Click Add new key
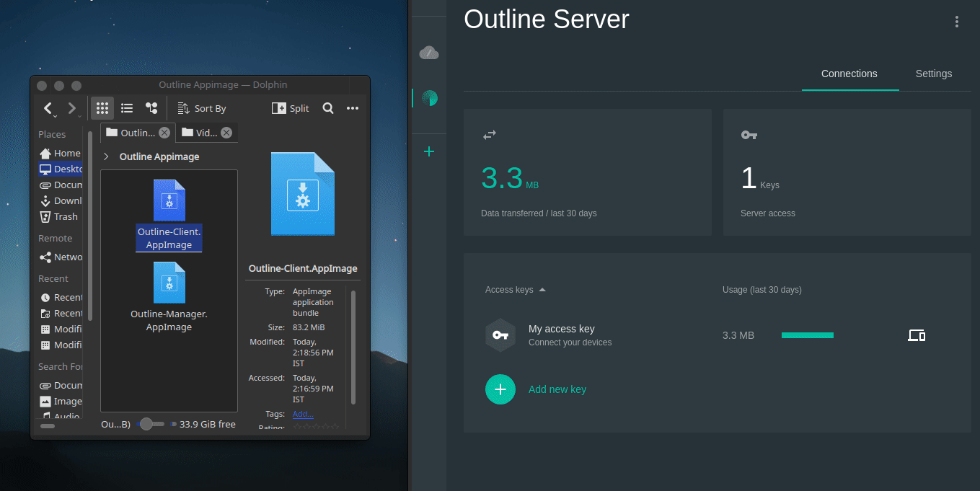Screen dimensions: 980x491 point(557,389)
